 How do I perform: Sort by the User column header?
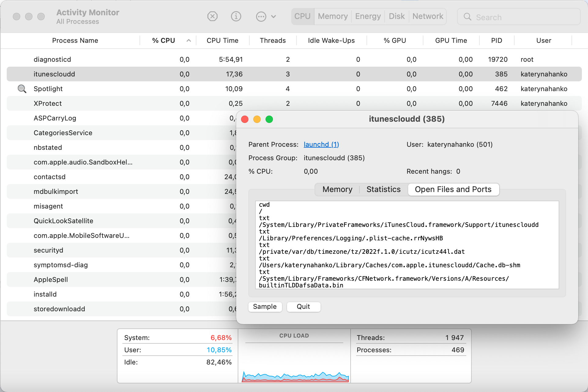(544, 40)
